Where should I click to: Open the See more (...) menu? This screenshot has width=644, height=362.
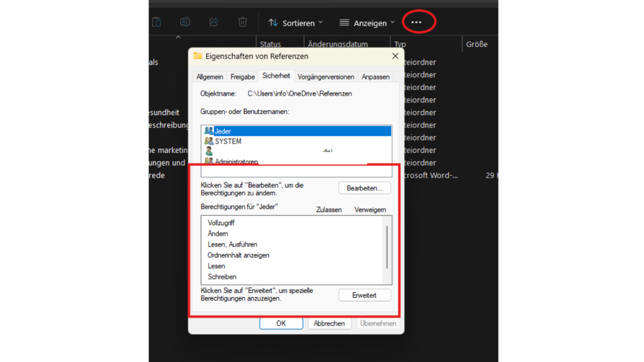pyautogui.click(x=416, y=22)
